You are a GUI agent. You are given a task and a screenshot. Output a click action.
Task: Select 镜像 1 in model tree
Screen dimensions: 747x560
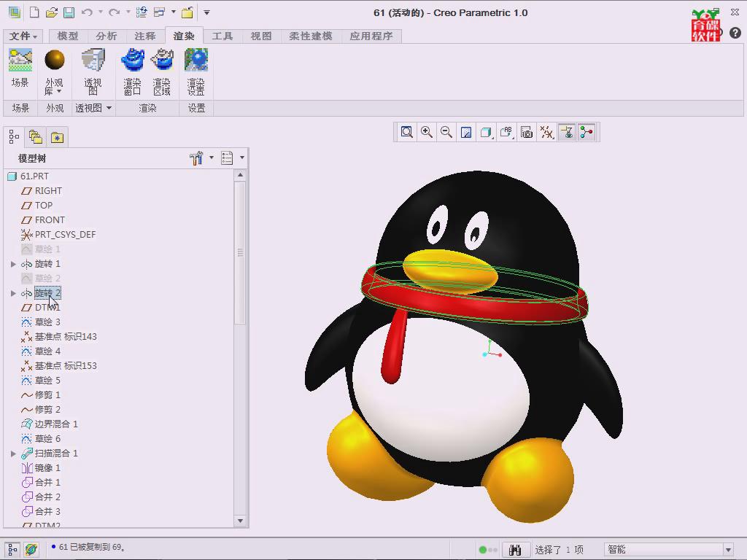47,468
